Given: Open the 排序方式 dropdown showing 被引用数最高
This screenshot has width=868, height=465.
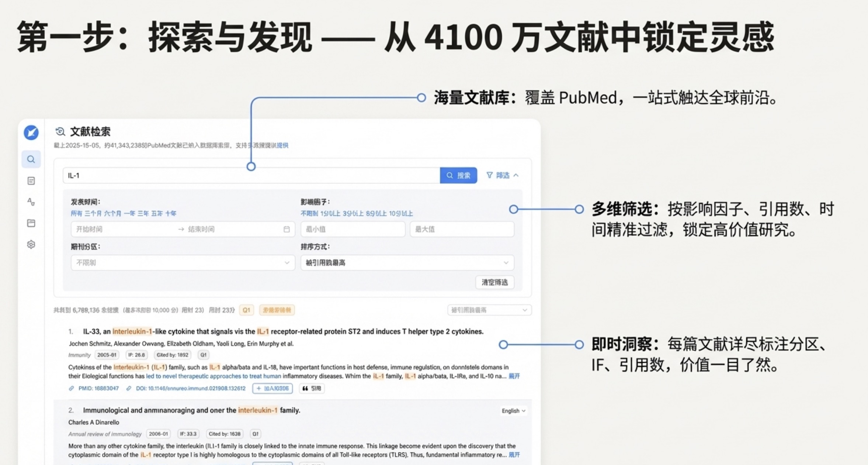Looking at the screenshot, I should click(x=407, y=263).
